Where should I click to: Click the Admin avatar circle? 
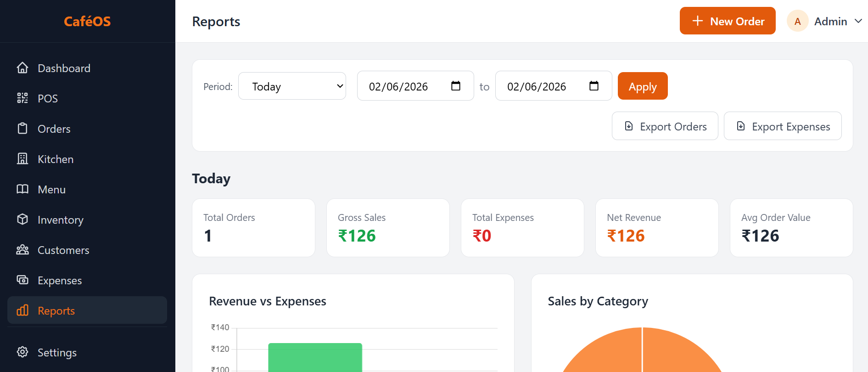point(797,21)
